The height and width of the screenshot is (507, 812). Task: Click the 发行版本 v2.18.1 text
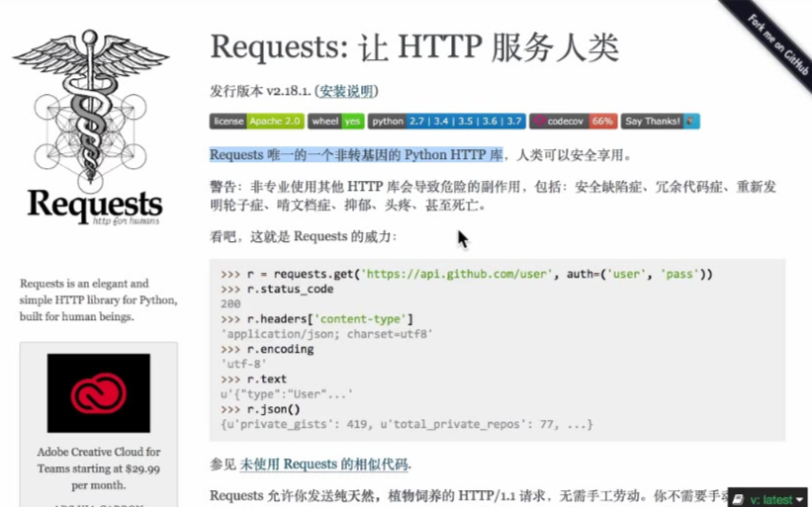(260, 91)
